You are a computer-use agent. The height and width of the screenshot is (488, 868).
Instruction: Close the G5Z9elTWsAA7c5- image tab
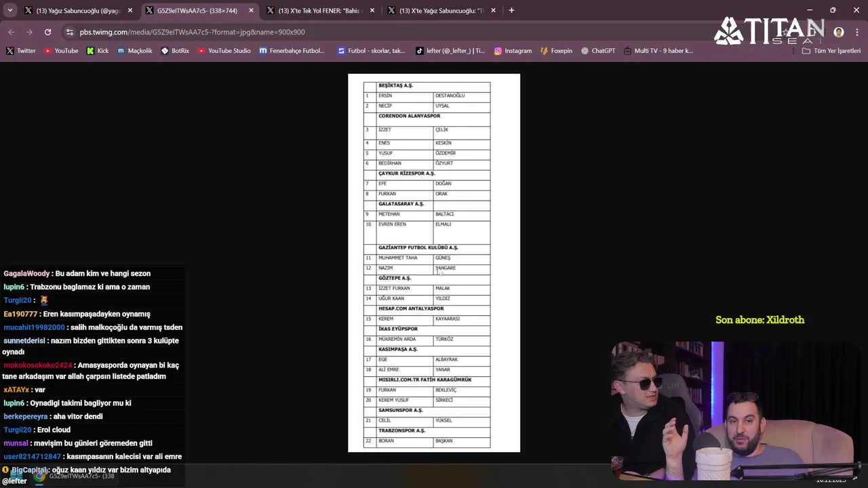[251, 10]
